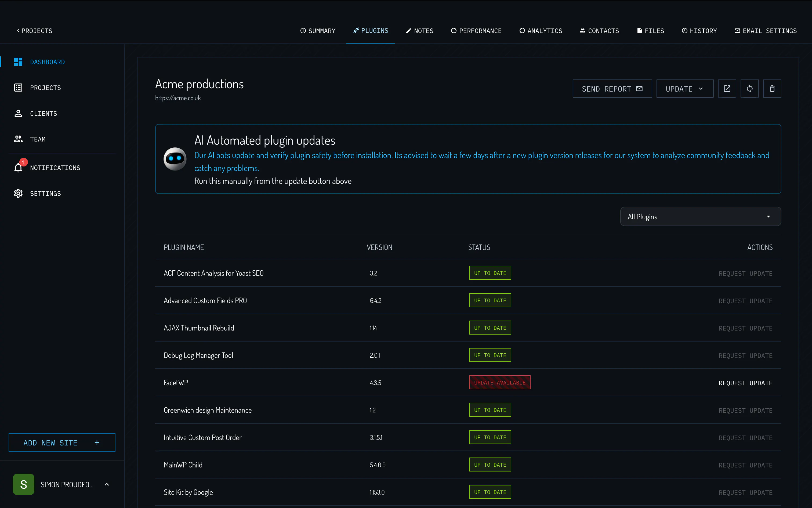
Task: Click the Plugin Name column header
Action: (x=184, y=247)
